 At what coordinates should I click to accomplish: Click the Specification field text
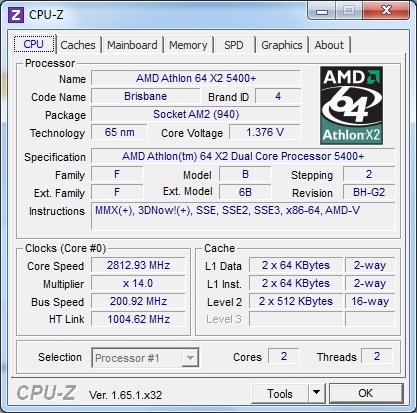point(243,156)
